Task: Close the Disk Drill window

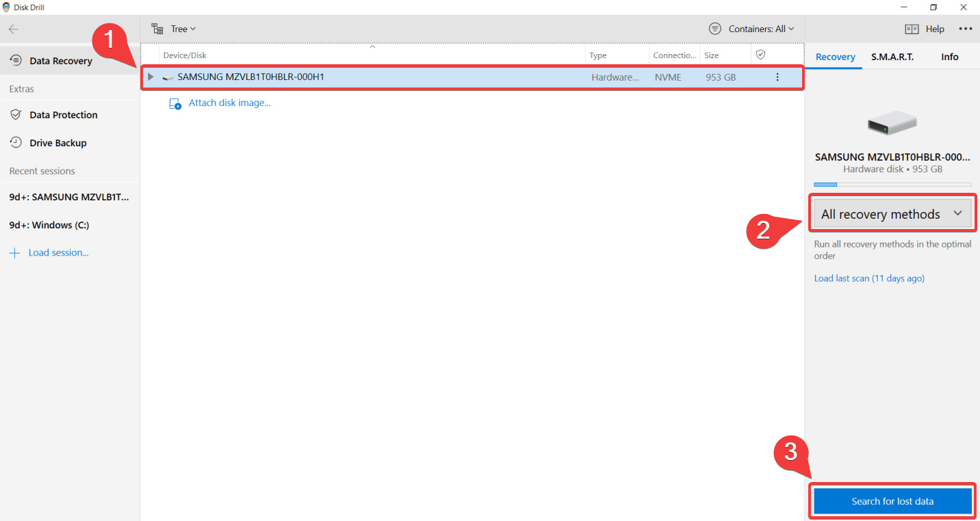Action: [x=964, y=7]
